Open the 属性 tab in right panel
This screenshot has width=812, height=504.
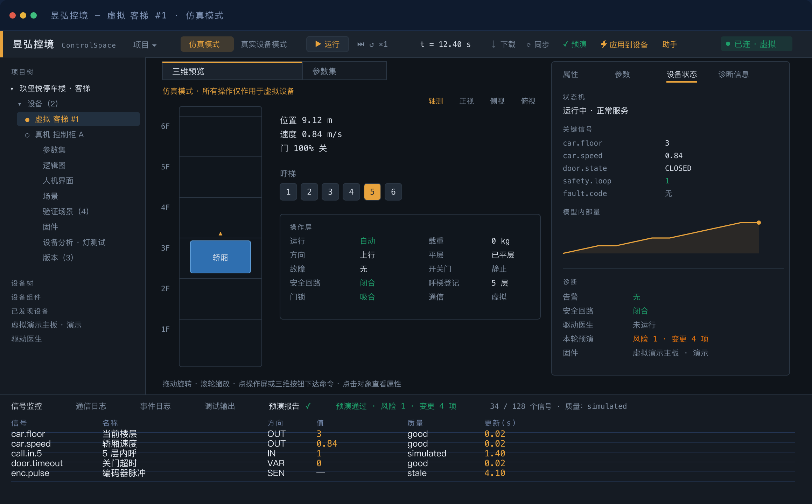pyautogui.click(x=570, y=74)
